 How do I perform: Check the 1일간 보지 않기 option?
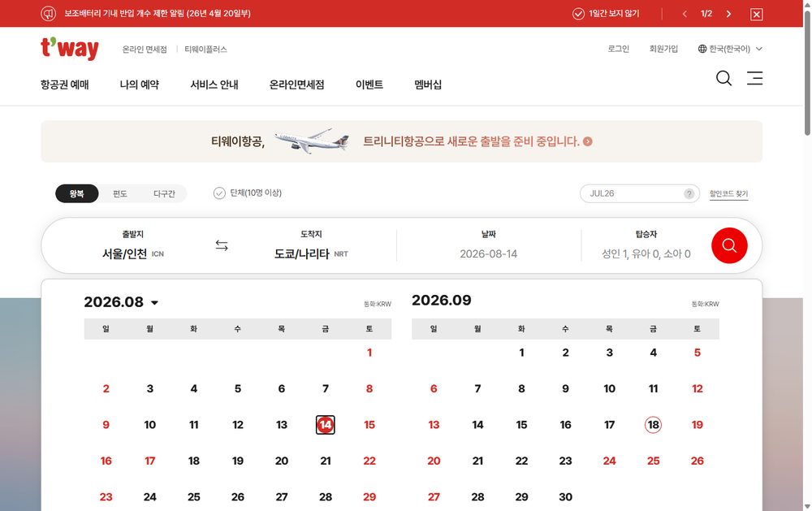[x=606, y=14]
